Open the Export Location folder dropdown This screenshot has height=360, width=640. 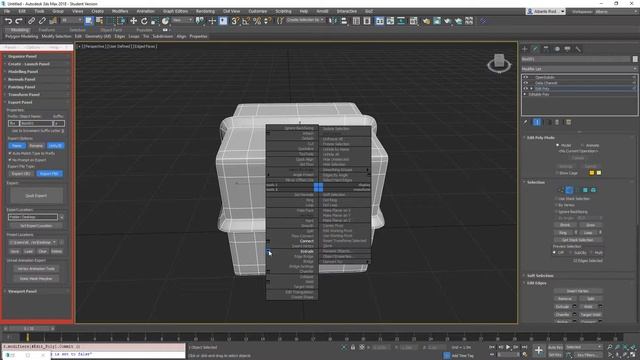[62, 217]
